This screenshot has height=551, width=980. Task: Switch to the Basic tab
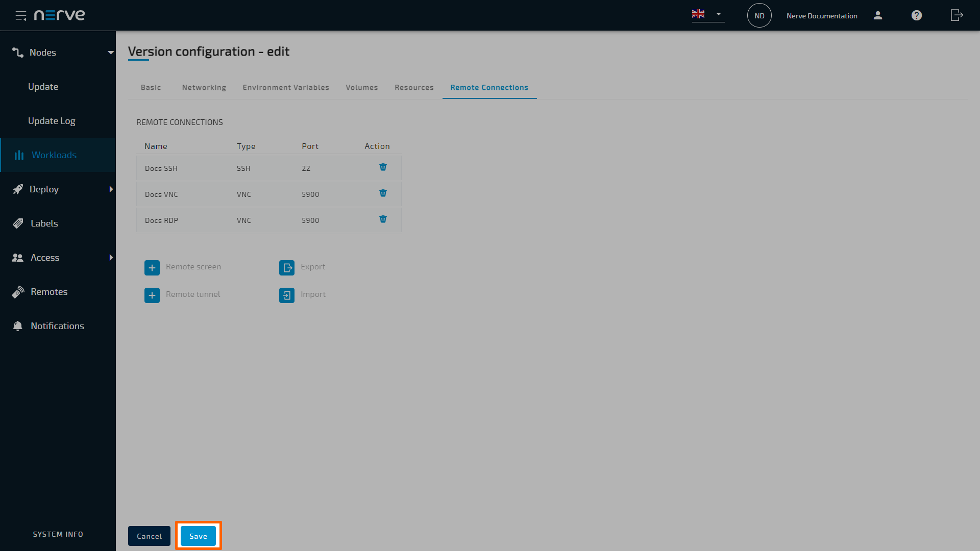point(150,87)
